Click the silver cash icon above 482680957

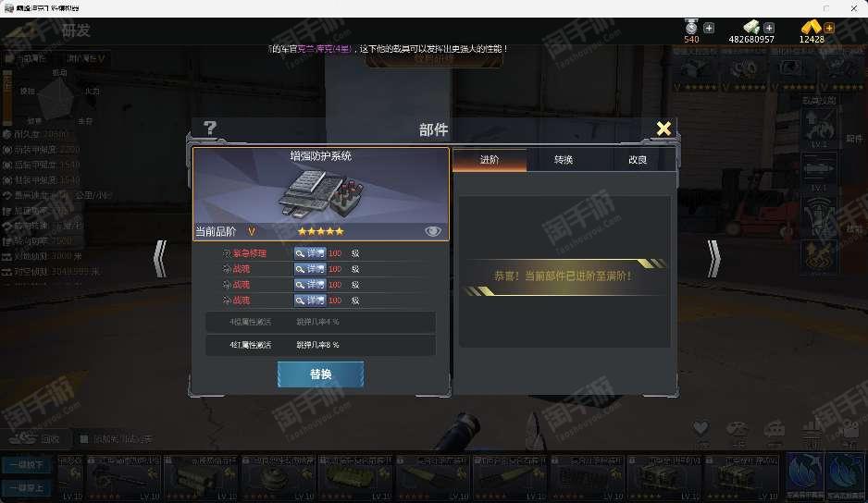point(751,27)
